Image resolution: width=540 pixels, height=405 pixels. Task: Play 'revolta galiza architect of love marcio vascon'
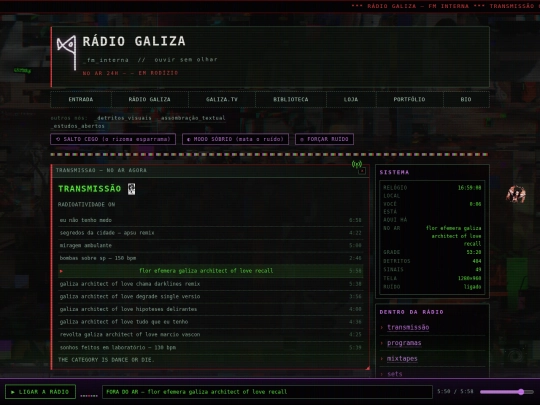coord(210,335)
